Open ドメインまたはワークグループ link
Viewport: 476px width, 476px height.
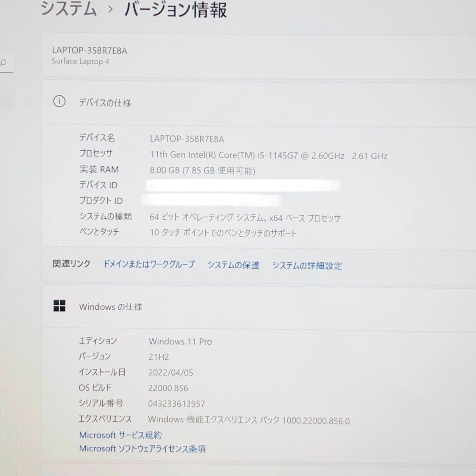click(x=149, y=264)
